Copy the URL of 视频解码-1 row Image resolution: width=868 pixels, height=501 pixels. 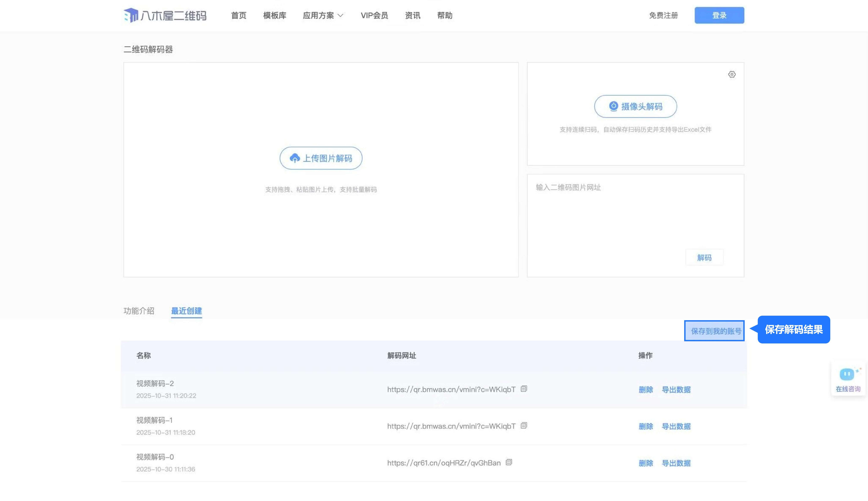pyautogui.click(x=523, y=426)
